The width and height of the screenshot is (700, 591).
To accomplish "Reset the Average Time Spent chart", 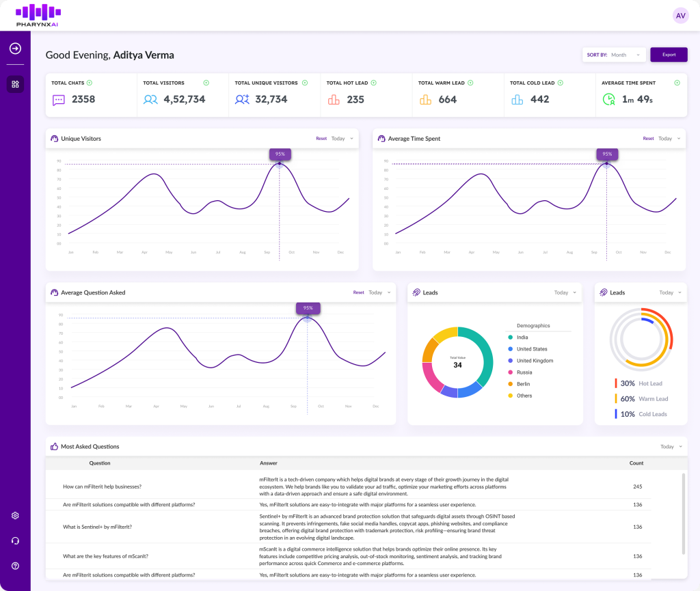I will tap(648, 139).
